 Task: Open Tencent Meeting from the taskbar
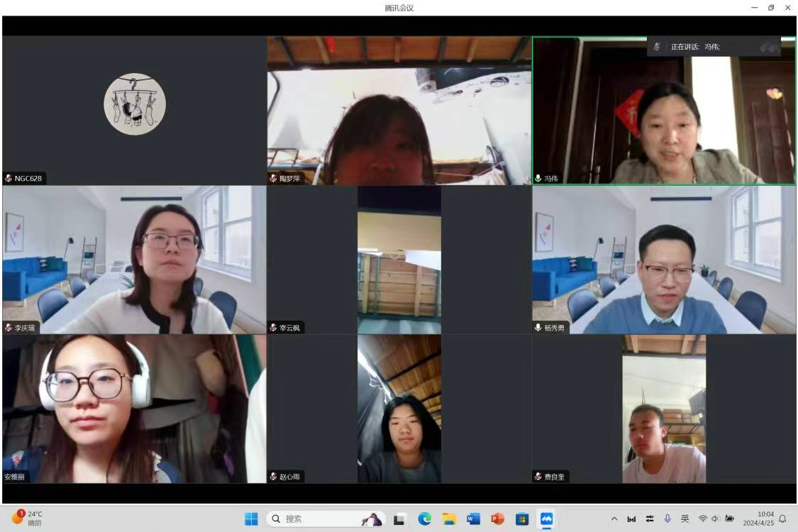(x=546, y=519)
